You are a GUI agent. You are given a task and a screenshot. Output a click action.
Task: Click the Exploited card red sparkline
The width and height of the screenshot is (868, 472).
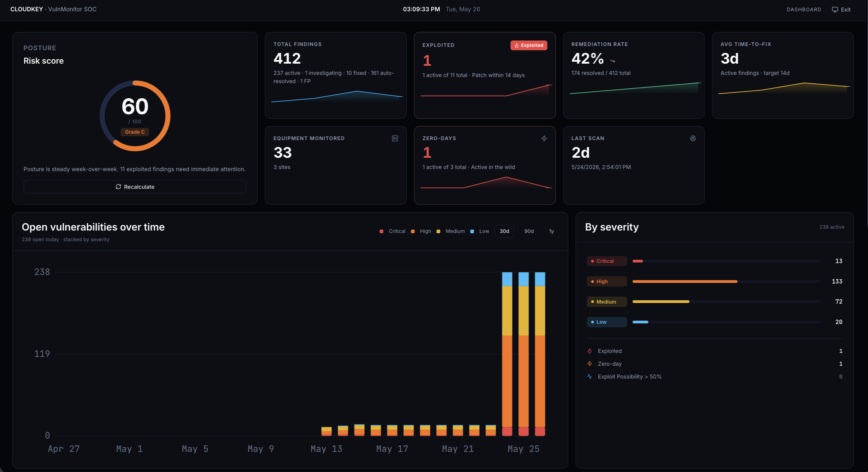(486, 90)
